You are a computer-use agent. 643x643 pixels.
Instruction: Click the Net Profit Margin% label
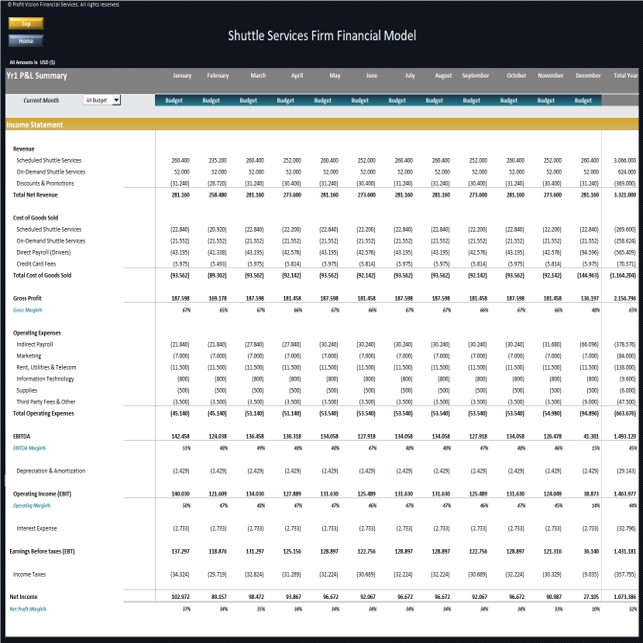28,609
